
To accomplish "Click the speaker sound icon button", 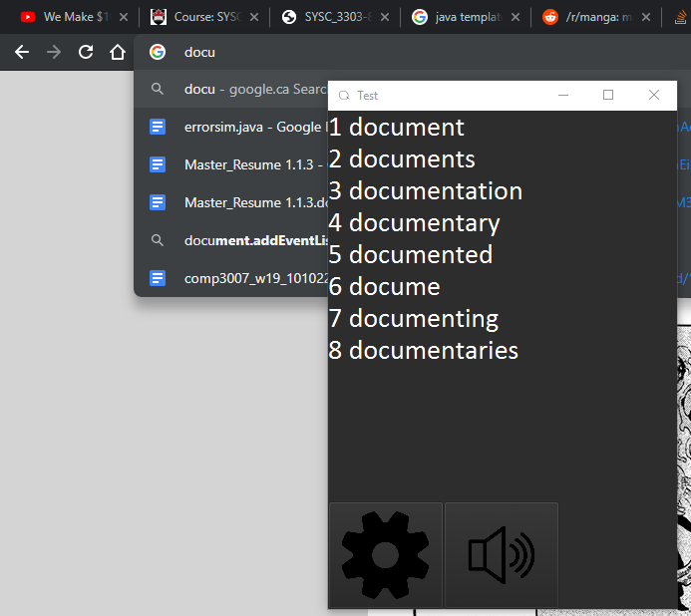I will click(501, 555).
